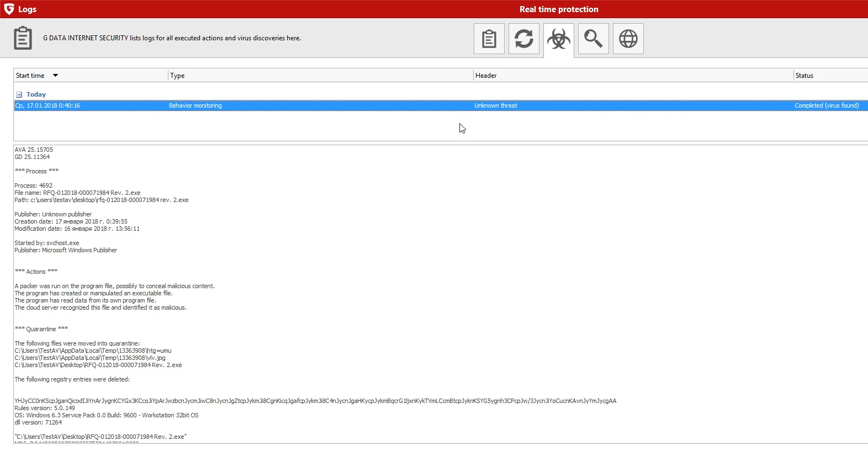Click the Creation date line
Screen dimensions: 868x451
pyautogui.click(x=71, y=221)
